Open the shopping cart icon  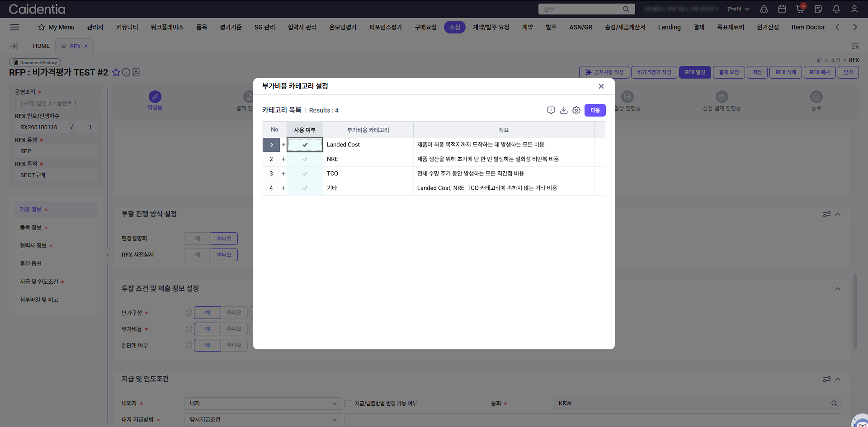pos(800,9)
